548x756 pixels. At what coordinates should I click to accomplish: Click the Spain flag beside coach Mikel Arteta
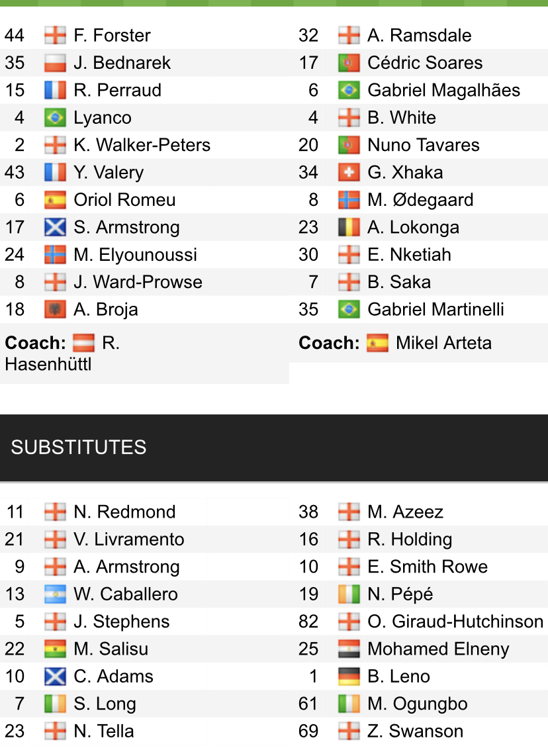pyautogui.click(x=377, y=343)
